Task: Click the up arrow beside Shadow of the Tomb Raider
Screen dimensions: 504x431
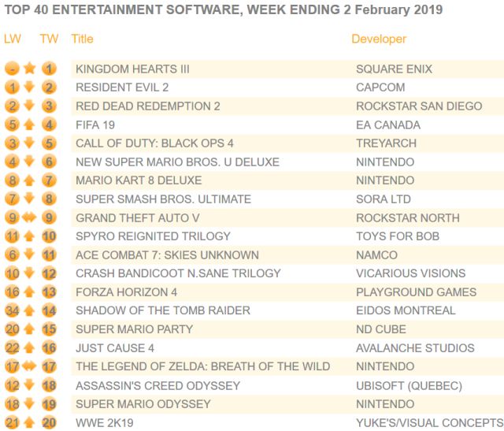Action: point(30,310)
